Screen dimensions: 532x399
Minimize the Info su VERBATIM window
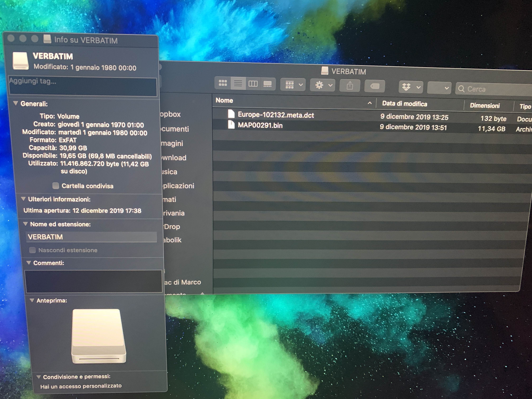pyautogui.click(x=23, y=38)
